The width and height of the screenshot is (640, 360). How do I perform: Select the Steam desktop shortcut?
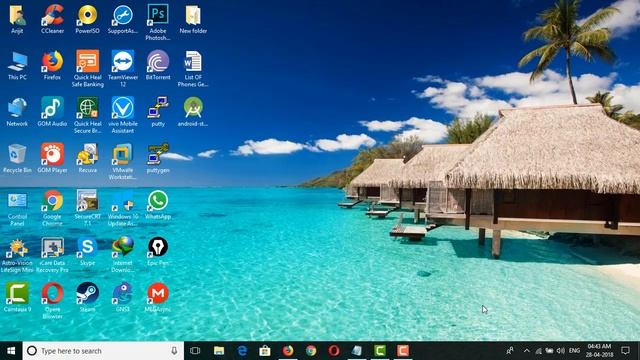pyautogui.click(x=87, y=298)
